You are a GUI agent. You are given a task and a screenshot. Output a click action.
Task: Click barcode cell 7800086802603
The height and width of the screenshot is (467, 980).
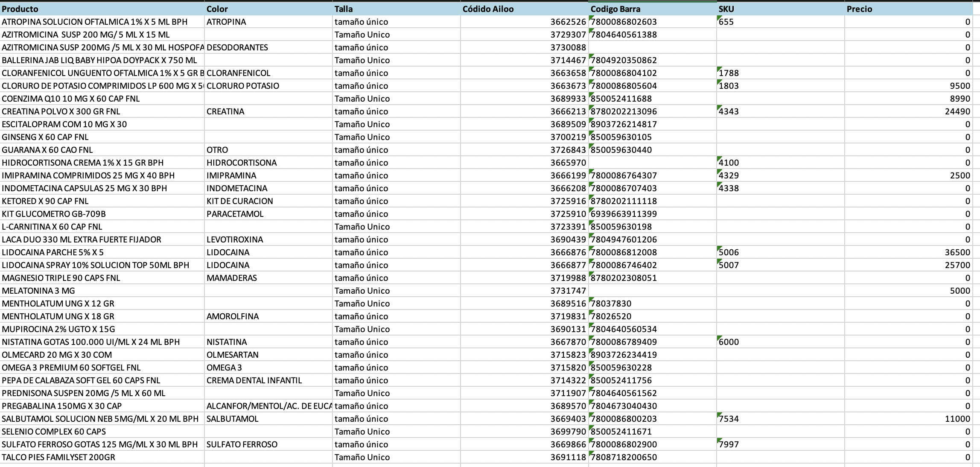click(624, 22)
